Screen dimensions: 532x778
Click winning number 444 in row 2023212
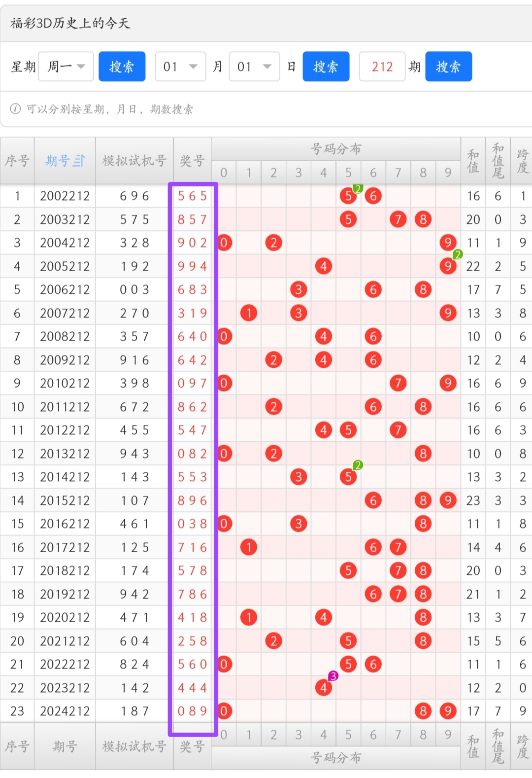pyautogui.click(x=193, y=688)
